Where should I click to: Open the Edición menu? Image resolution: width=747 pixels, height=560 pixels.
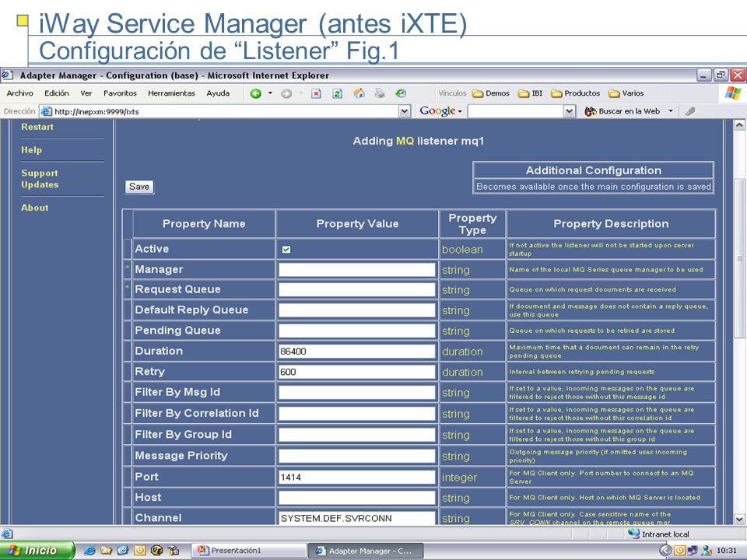coord(57,93)
